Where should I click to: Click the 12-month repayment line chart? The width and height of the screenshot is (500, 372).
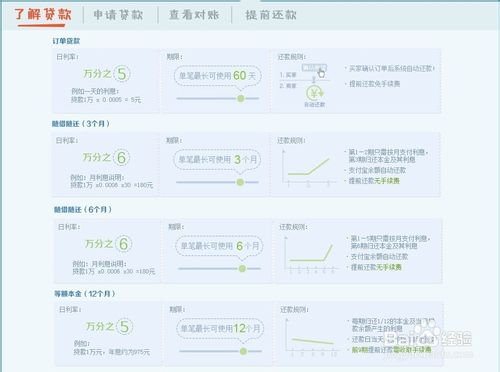click(312, 337)
